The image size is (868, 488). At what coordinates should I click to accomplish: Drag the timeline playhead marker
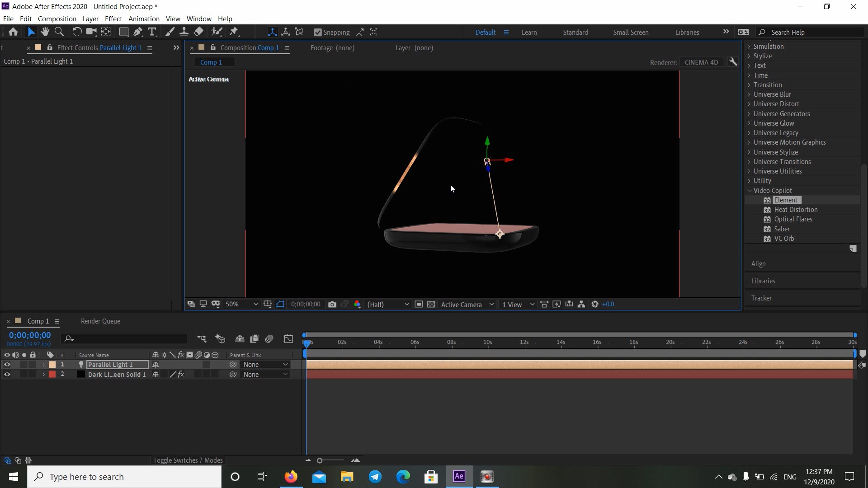[x=306, y=342]
